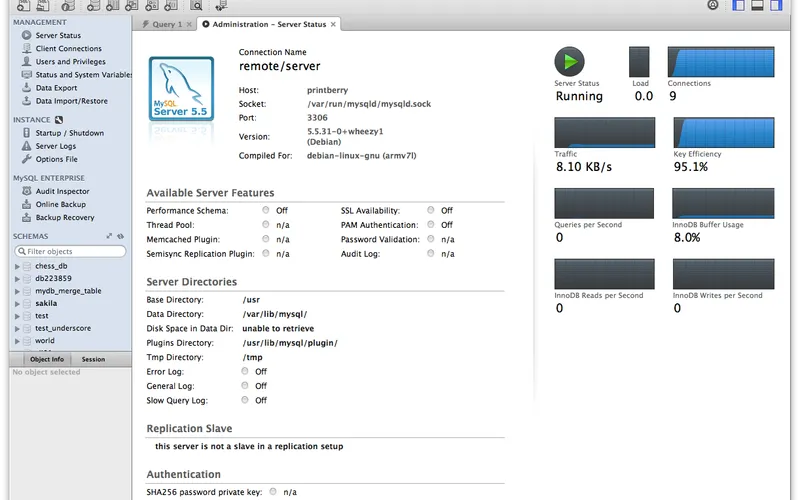Viewport: 800px width, 500px height.
Task: Switch to the Query 1 tab
Action: point(166,24)
